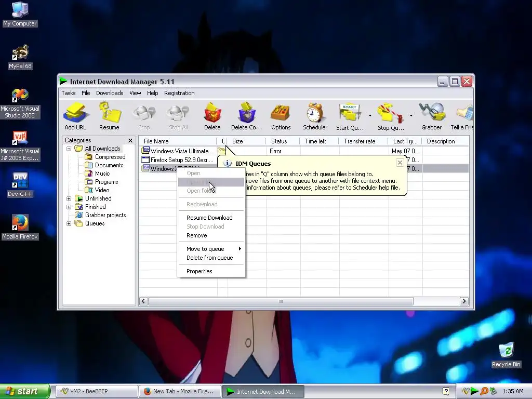Viewport: 532px width, 399px height.
Task: Sort by Transfer rate column header
Action: click(363, 141)
